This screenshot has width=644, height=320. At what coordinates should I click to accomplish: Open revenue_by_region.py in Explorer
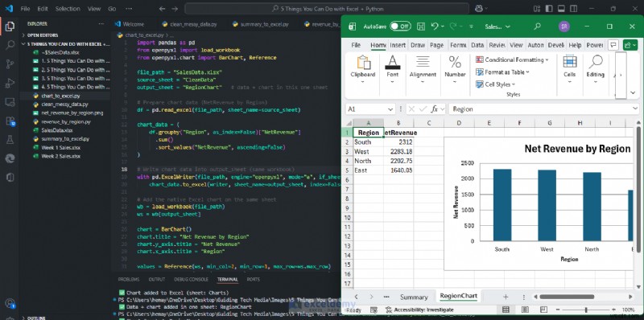point(66,122)
